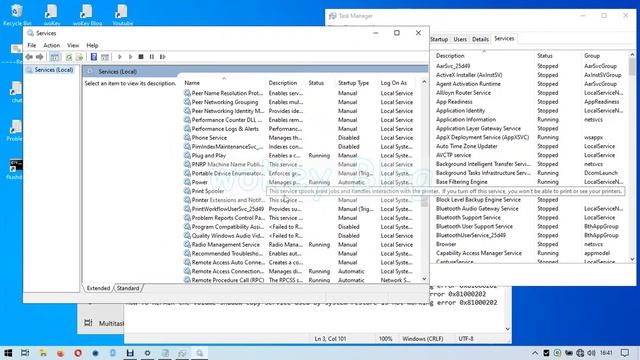This screenshot has height=360, width=640.
Task: Go forward using Services toolbar forward arrow
Action: (x=40, y=57)
